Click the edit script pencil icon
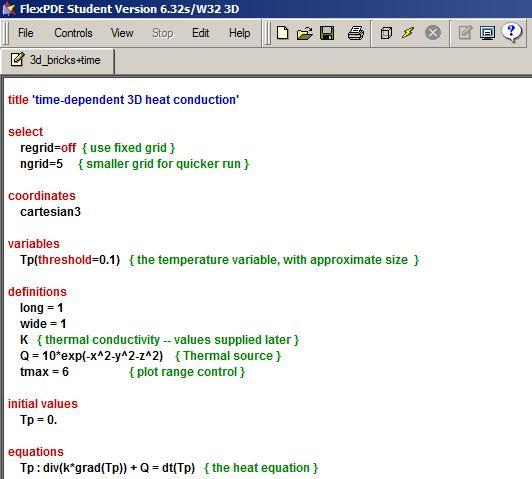The width and height of the screenshot is (532, 479). click(465, 33)
